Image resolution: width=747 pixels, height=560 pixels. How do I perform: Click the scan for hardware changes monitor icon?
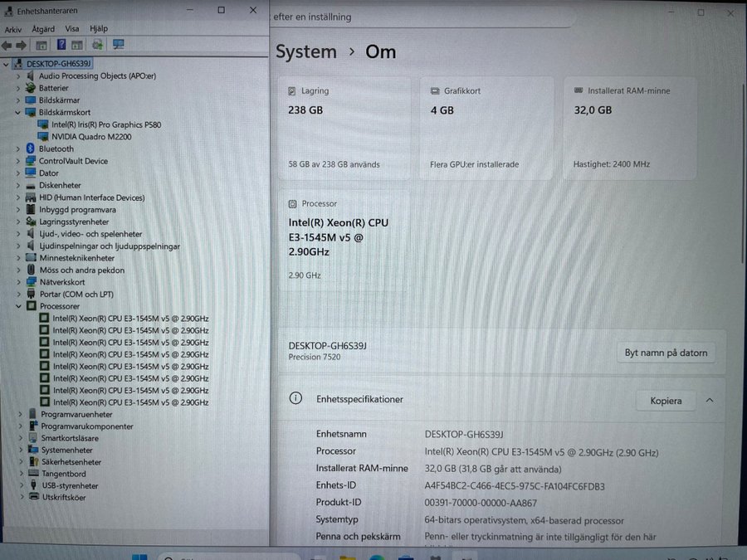[119, 45]
